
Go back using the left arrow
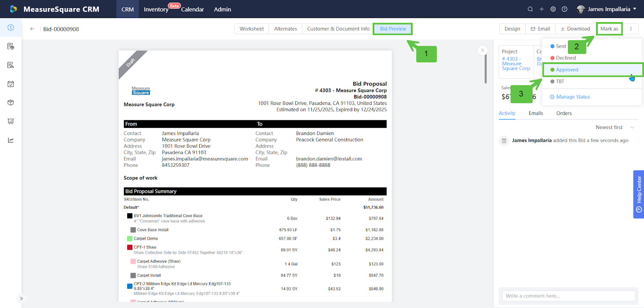coord(32,29)
